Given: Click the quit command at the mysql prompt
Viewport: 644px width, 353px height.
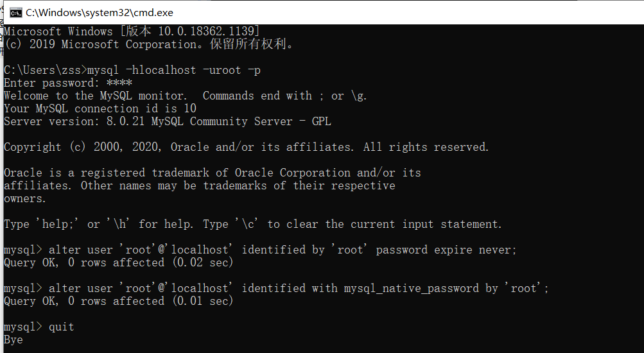Looking at the screenshot, I should pyautogui.click(x=62, y=327).
